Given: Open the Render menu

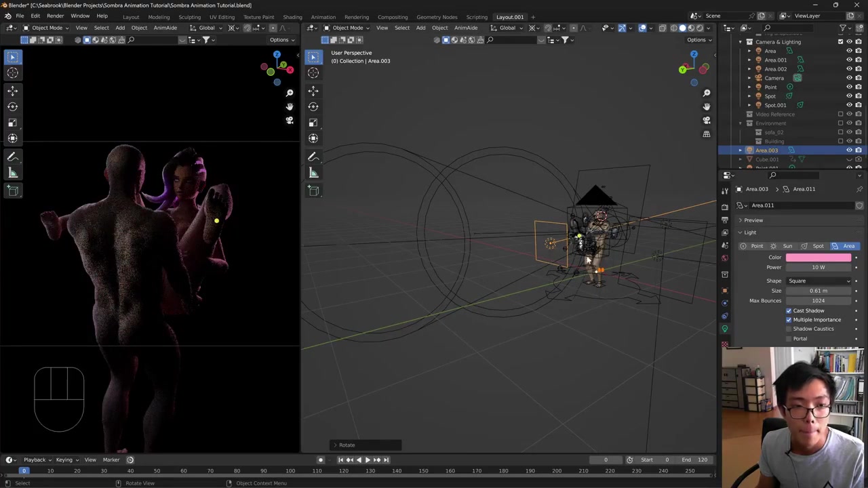Looking at the screenshot, I should pos(55,16).
